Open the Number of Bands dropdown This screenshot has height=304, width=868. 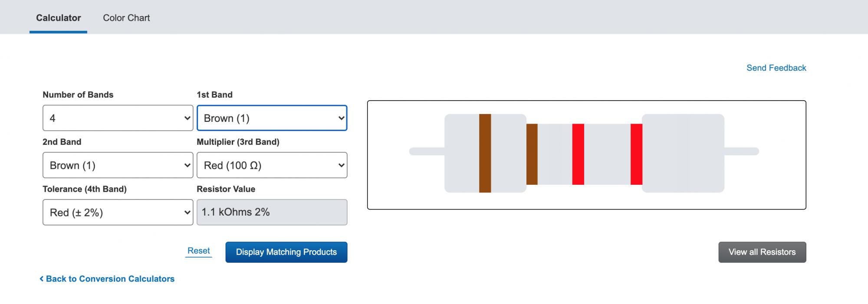(x=118, y=118)
